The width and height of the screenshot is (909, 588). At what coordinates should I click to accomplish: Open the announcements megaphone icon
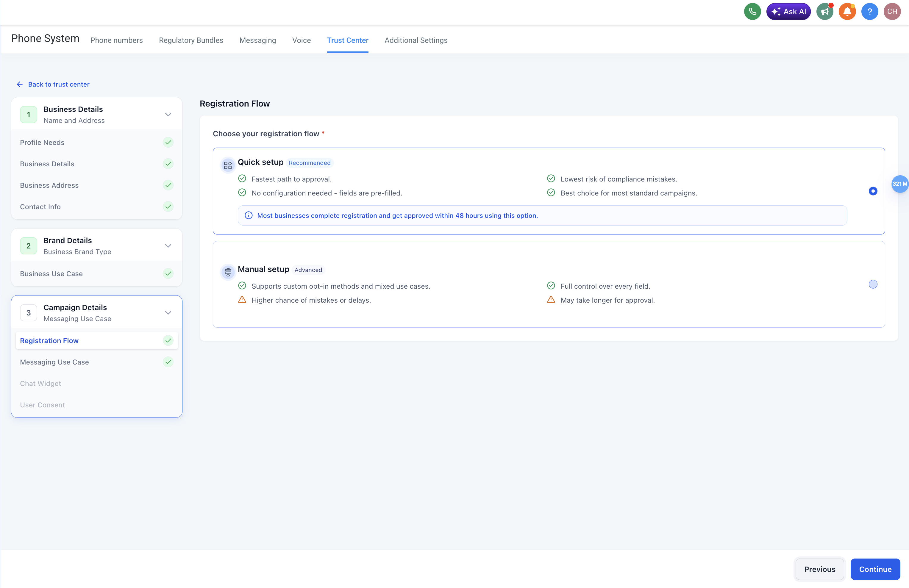824,11
